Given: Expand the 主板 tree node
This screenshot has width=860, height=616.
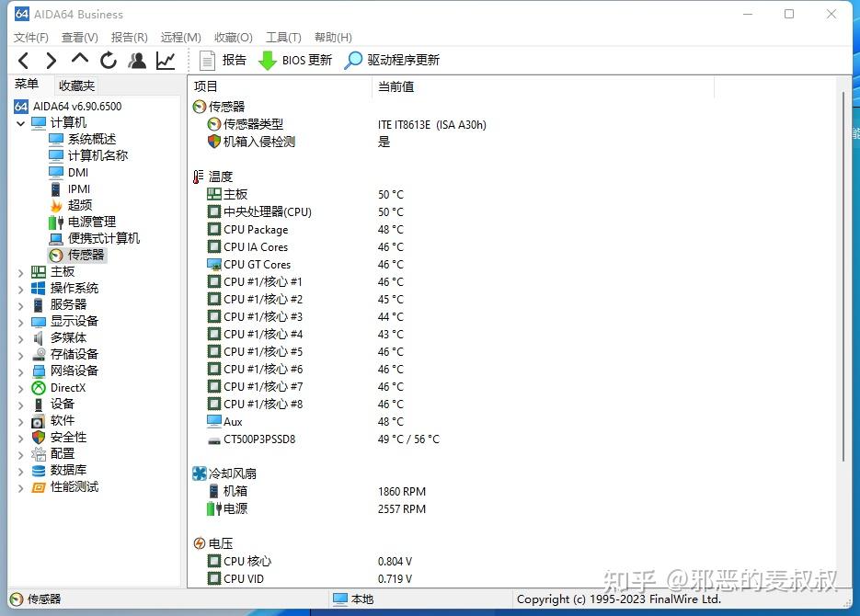Looking at the screenshot, I should (x=21, y=272).
